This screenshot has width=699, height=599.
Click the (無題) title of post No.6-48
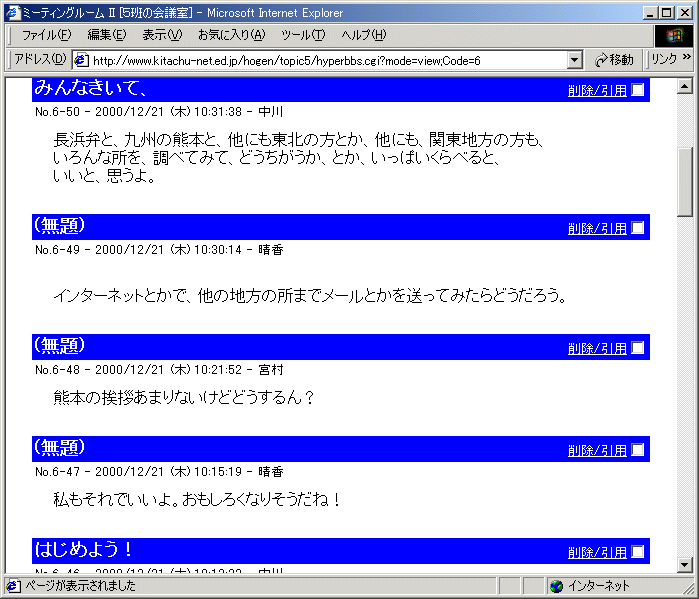click(59, 346)
